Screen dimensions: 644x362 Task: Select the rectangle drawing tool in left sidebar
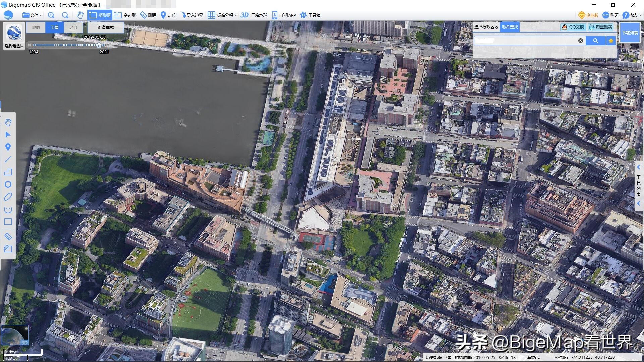click(8, 222)
